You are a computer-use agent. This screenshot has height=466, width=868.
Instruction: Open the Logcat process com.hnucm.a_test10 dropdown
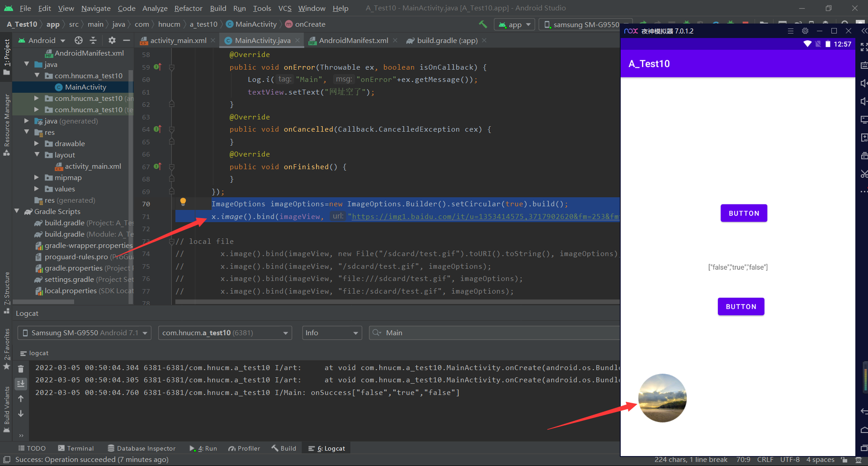[x=225, y=333]
